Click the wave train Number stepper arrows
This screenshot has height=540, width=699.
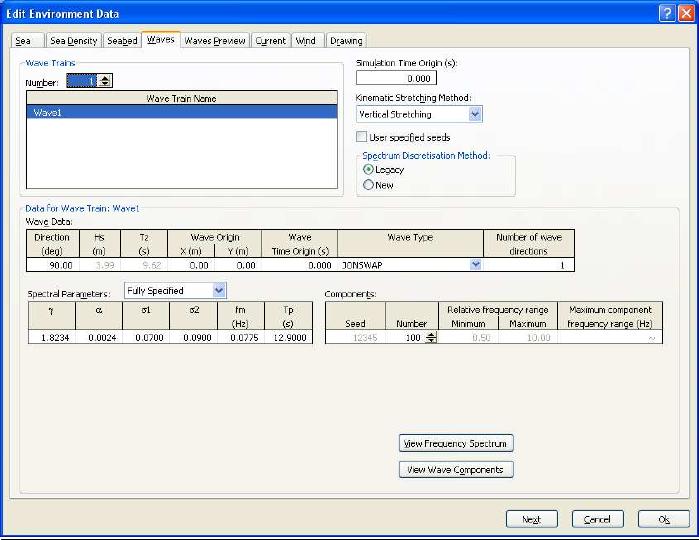[106, 81]
